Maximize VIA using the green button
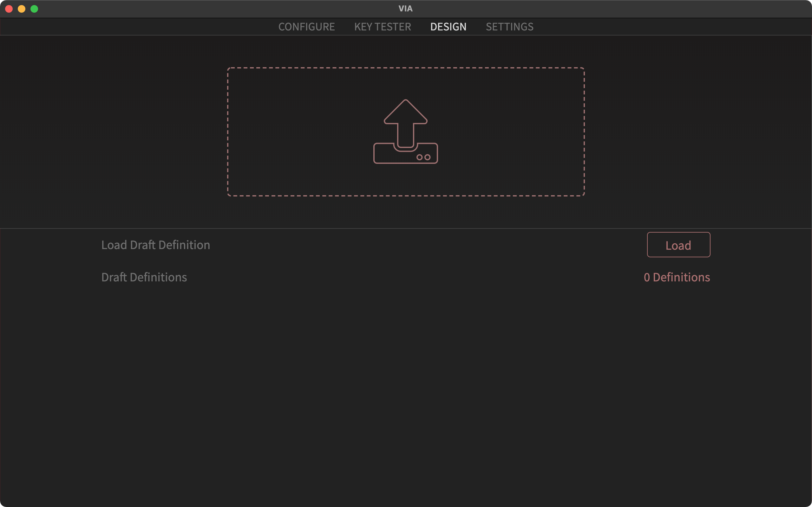The width and height of the screenshot is (812, 507). point(34,9)
